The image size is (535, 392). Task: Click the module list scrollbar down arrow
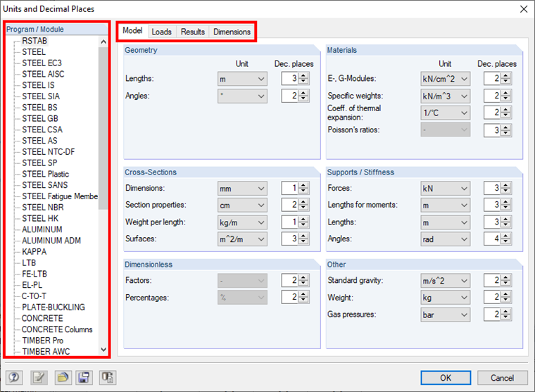pyautogui.click(x=103, y=350)
